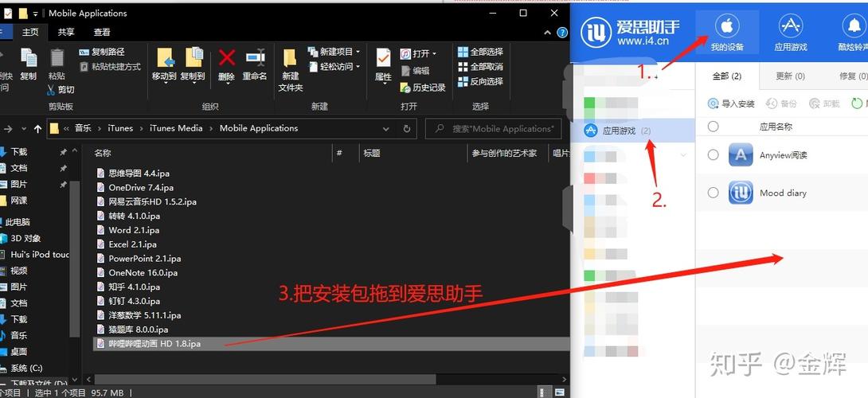
Task: Switch to the 更新 (0) tab
Action: (x=790, y=76)
